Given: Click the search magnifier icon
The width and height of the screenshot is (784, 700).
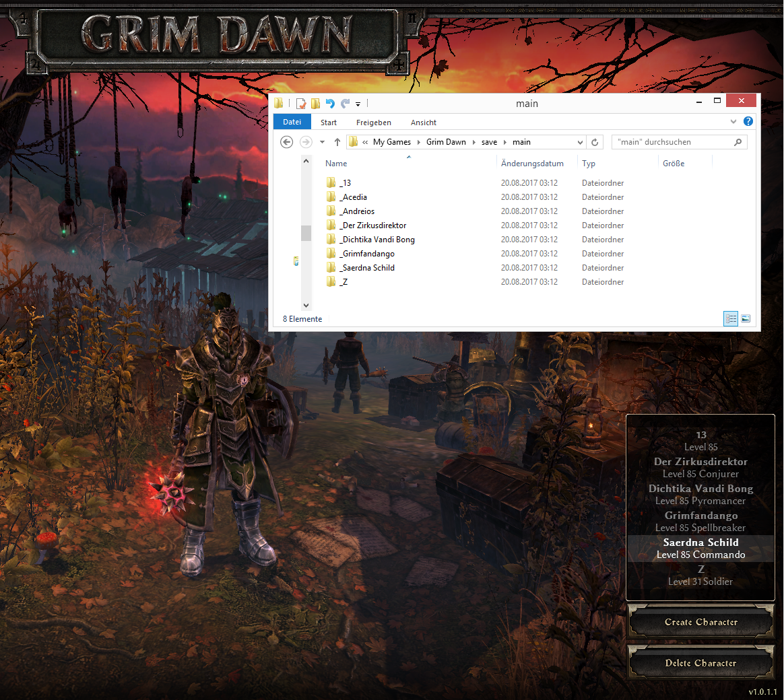Looking at the screenshot, I should click(738, 142).
